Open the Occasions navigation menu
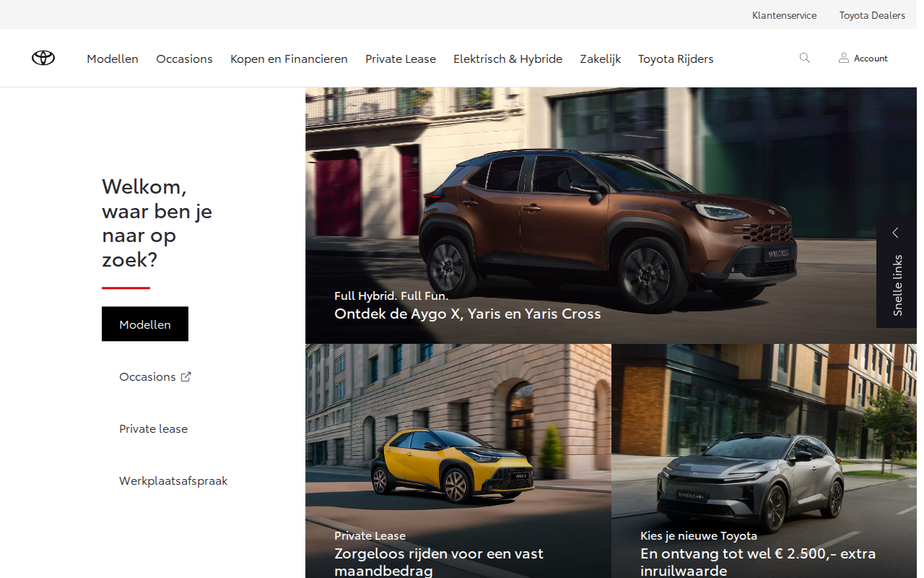 [x=184, y=59]
